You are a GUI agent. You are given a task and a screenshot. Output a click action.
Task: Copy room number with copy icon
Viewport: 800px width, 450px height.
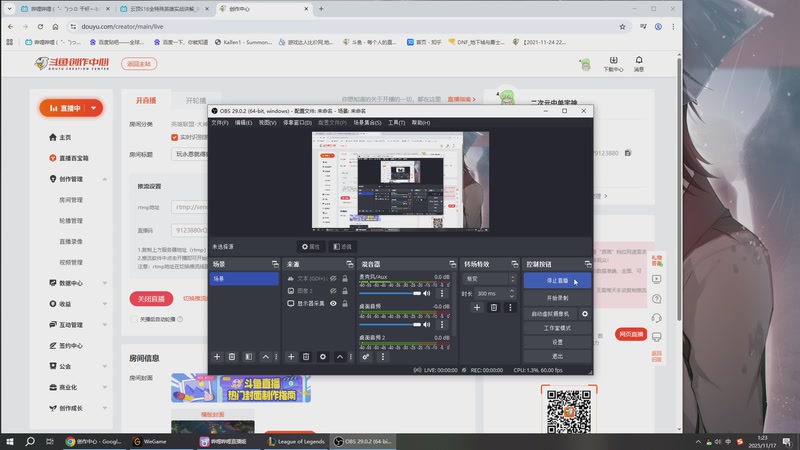click(x=628, y=153)
